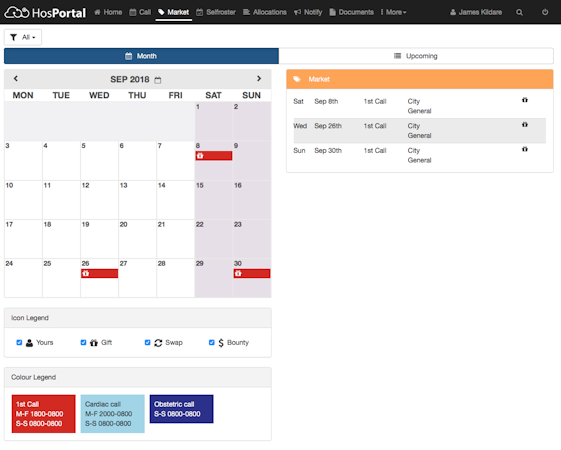Image resolution: width=561 pixels, height=450 pixels.
Task: Open the date picker calendar icon beside SEP 2018
Action: click(x=158, y=80)
